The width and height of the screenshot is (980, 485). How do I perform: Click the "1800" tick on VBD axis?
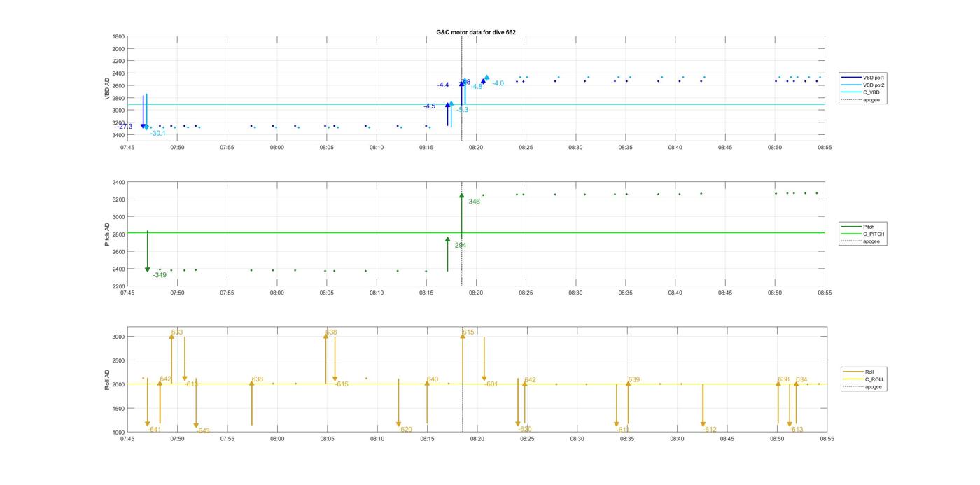tap(118, 36)
